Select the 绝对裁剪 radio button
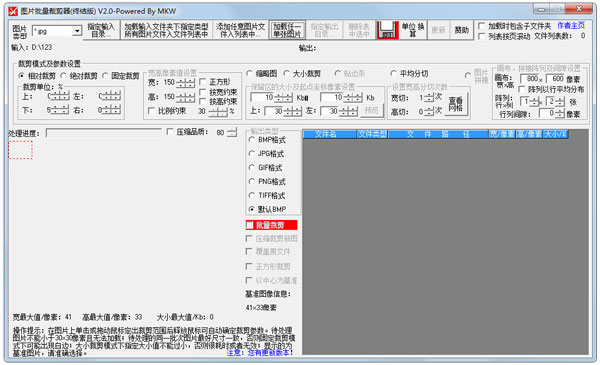This screenshot has width=600, height=365. tap(64, 76)
